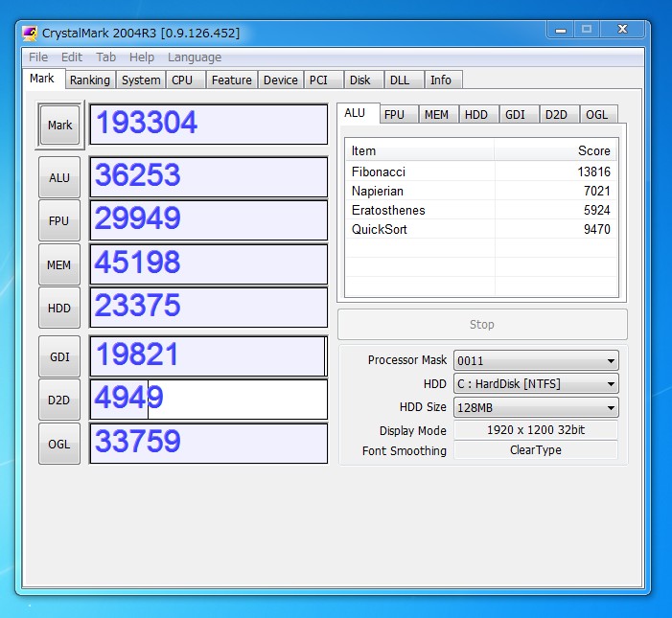
Task: Click the OGL score 33759
Action: [209, 445]
